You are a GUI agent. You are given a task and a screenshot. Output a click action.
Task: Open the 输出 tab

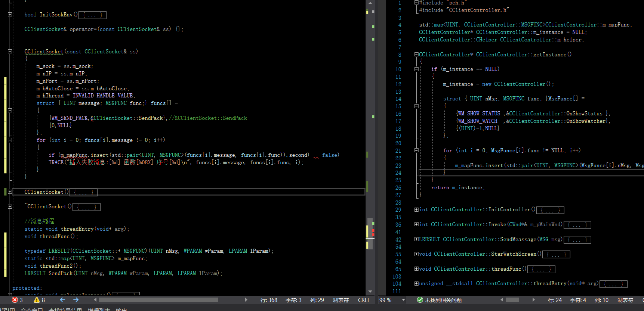pyautogui.click(x=121, y=309)
